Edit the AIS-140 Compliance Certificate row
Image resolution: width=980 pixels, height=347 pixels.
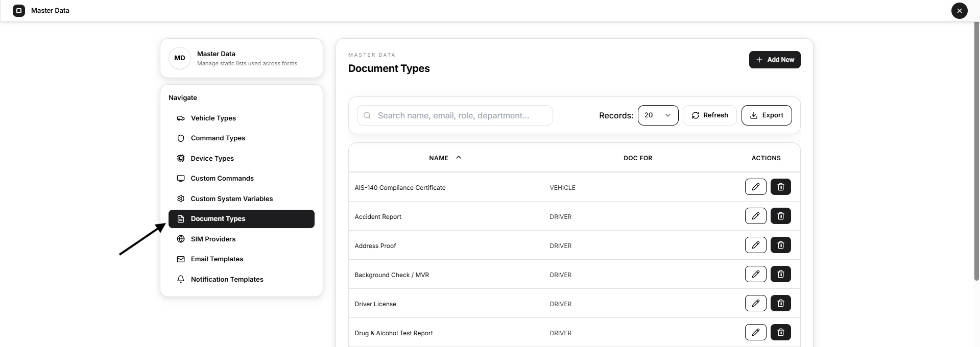755,187
